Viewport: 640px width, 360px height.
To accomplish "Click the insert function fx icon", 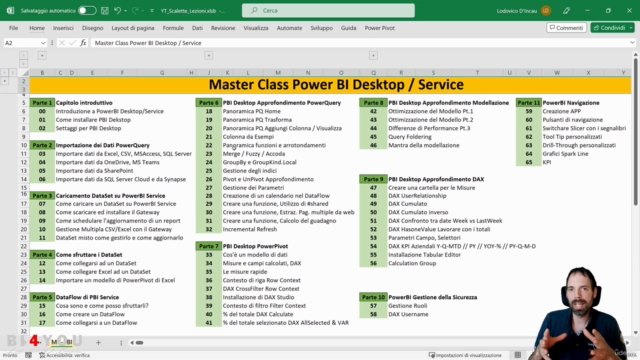I will coord(83,43).
